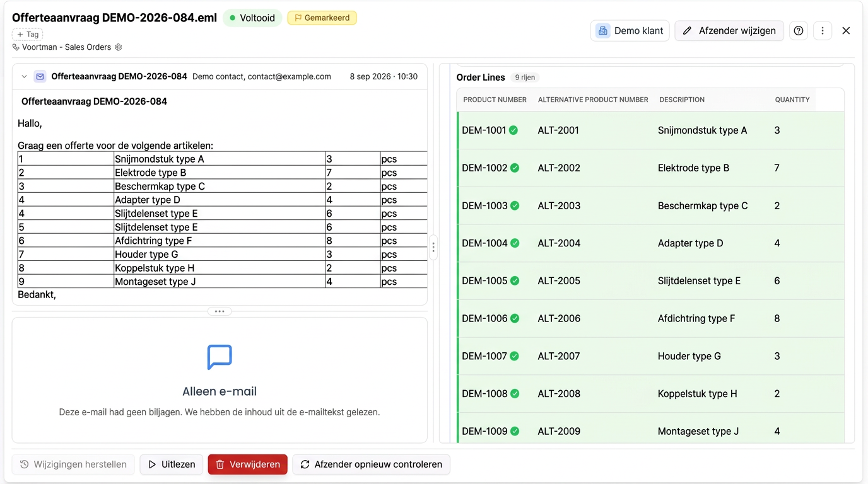The height and width of the screenshot is (484, 868).
Task: Click the Voltooid status badge
Action: 252,18
